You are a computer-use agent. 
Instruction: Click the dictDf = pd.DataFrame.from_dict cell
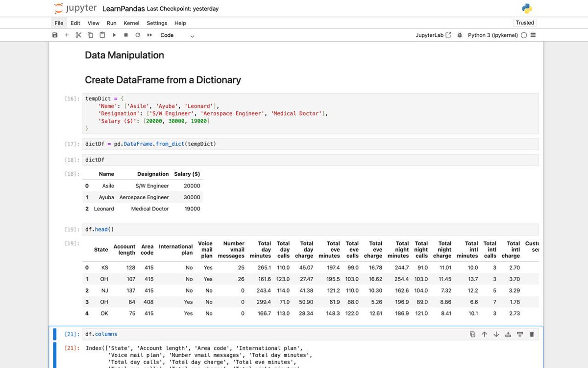(311, 144)
